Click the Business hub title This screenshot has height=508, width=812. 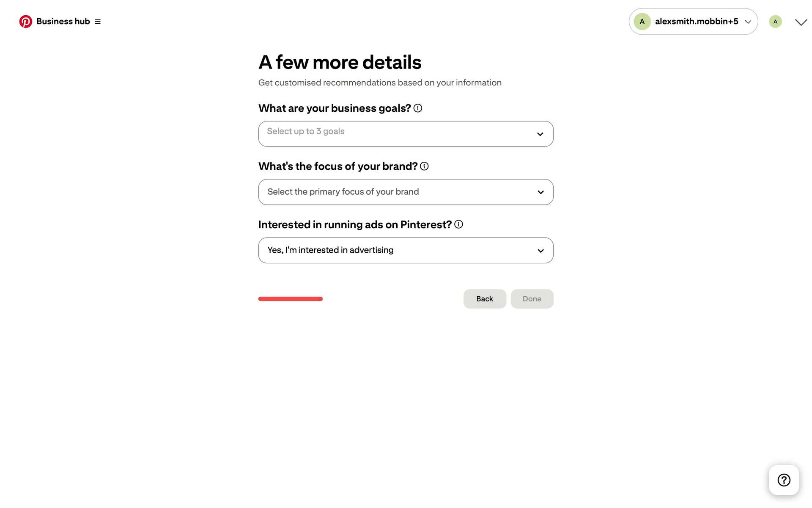pos(63,22)
